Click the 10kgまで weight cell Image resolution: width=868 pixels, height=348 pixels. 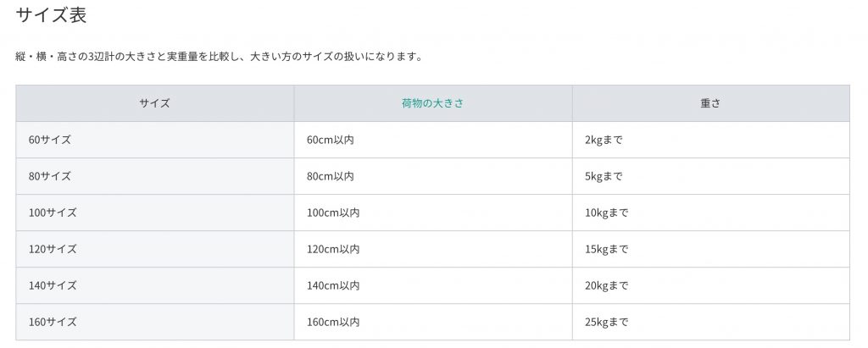click(x=711, y=213)
